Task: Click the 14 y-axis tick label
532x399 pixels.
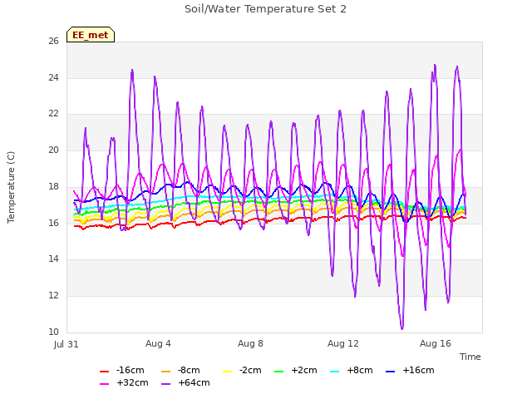Action: click(53, 259)
